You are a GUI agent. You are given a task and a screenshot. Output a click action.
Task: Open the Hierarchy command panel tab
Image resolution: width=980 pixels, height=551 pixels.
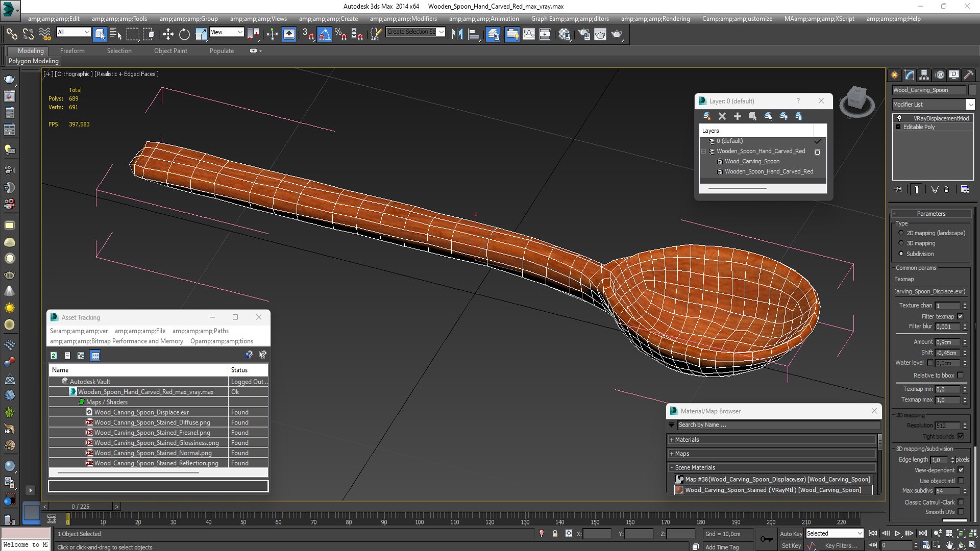point(924,75)
